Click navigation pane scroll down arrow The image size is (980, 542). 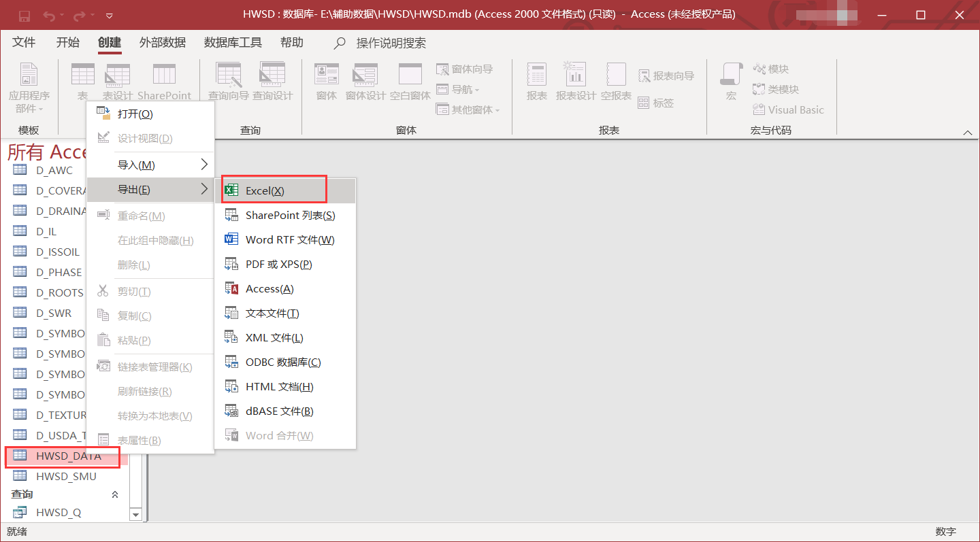click(135, 515)
